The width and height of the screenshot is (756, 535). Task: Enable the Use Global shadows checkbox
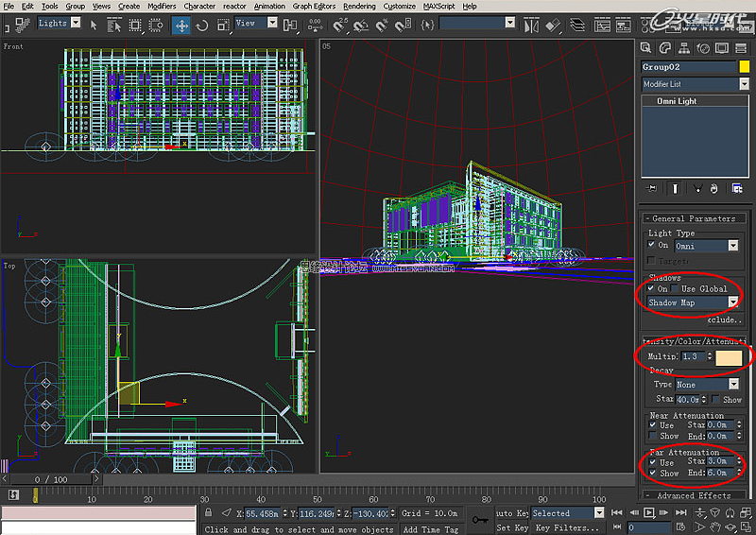tap(676, 288)
